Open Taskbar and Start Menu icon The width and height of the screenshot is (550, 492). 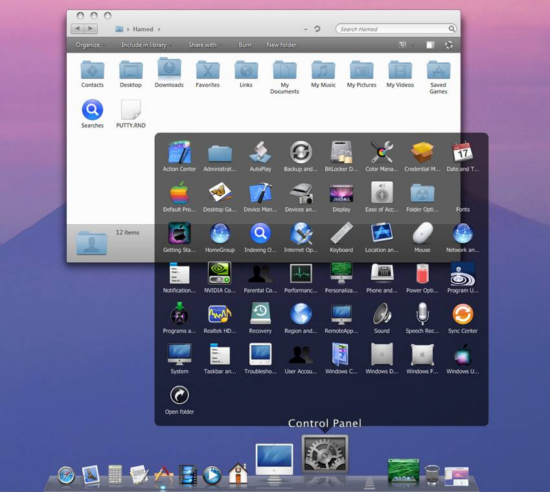pos(220,354)
